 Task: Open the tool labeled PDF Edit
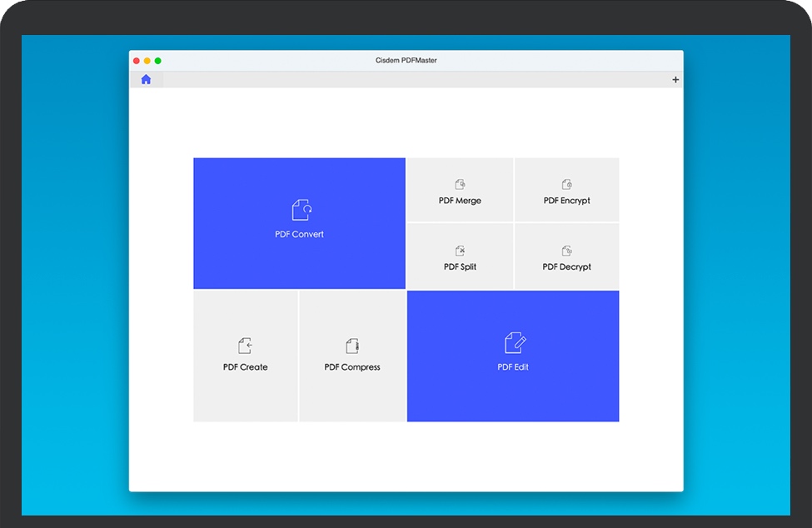513,367
